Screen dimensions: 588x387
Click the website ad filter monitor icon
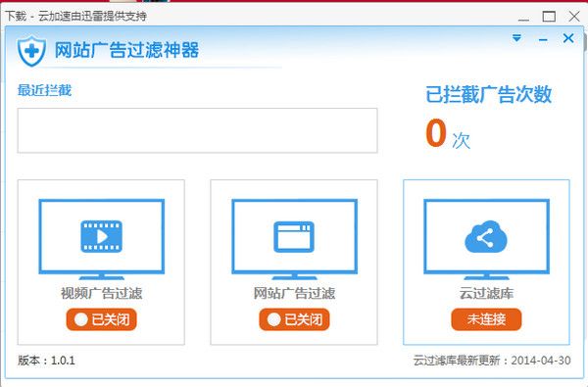point(294,239)
